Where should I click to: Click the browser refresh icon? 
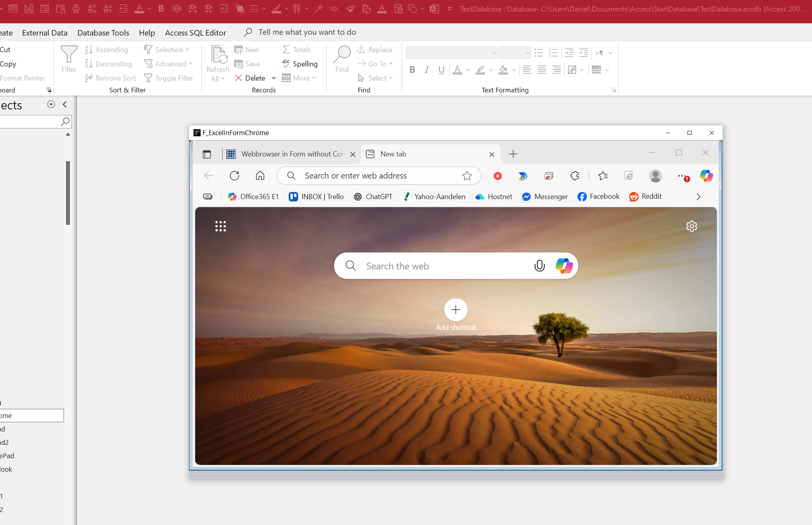(234, 176)
